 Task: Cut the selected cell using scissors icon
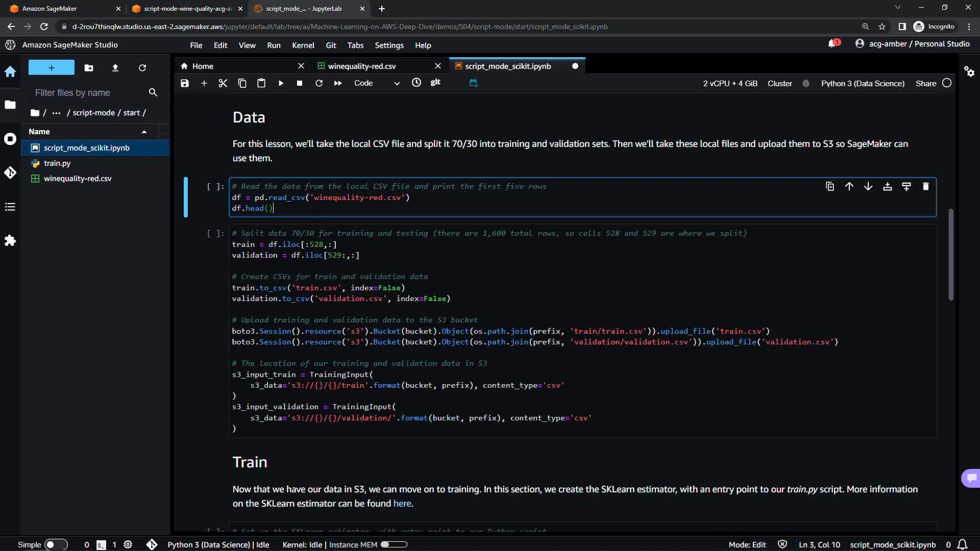[x=223, y=83]
